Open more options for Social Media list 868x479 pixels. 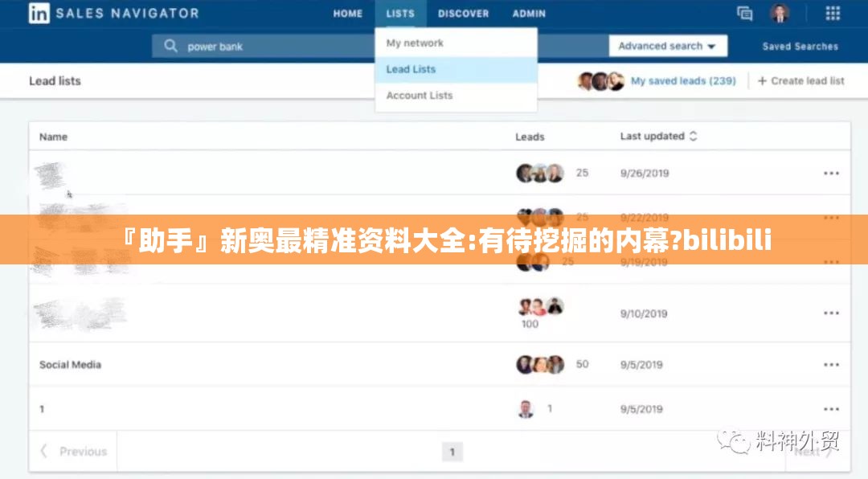[x=831, y=364]
